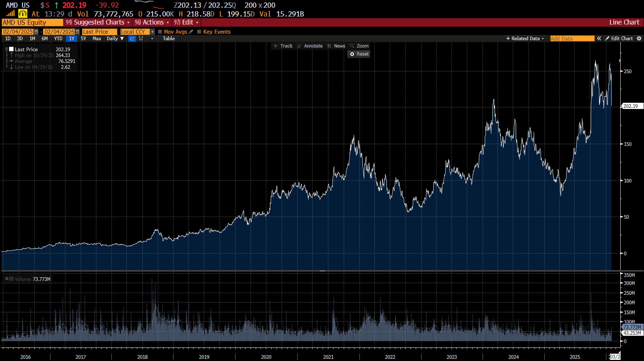Edit moving averages via pencil icon
Image resolution: width=644 pixels, height=361 pixels.
tap(191, 32)
